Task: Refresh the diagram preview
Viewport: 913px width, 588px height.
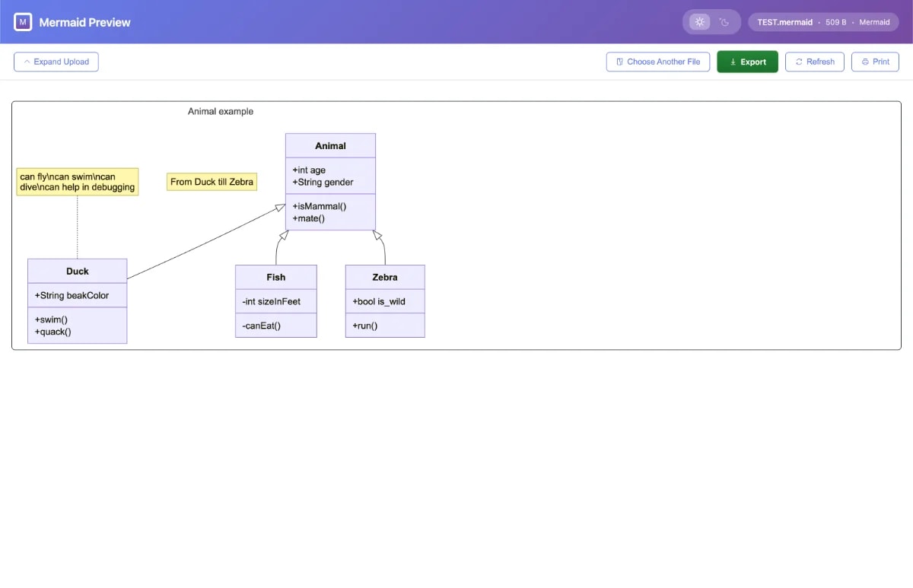Action: 814,62
